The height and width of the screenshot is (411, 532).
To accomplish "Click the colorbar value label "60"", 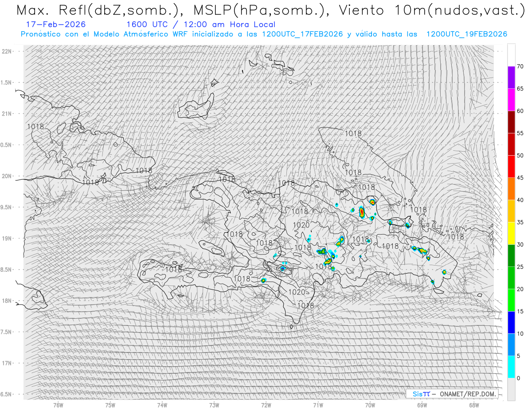I will (x=520, y=111).
